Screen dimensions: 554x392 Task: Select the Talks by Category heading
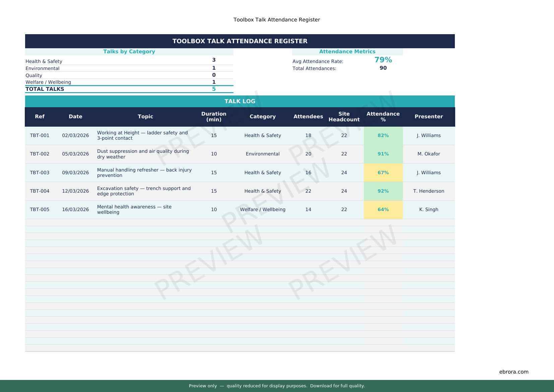129,52
